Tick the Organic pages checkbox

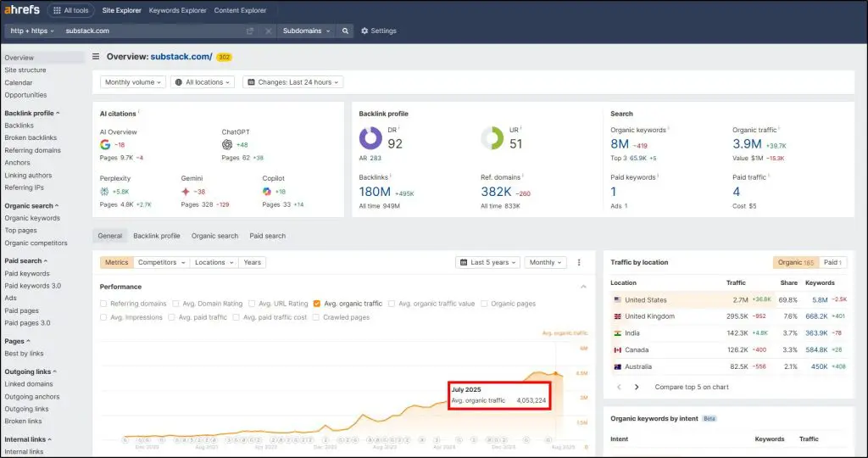(484, 304)
